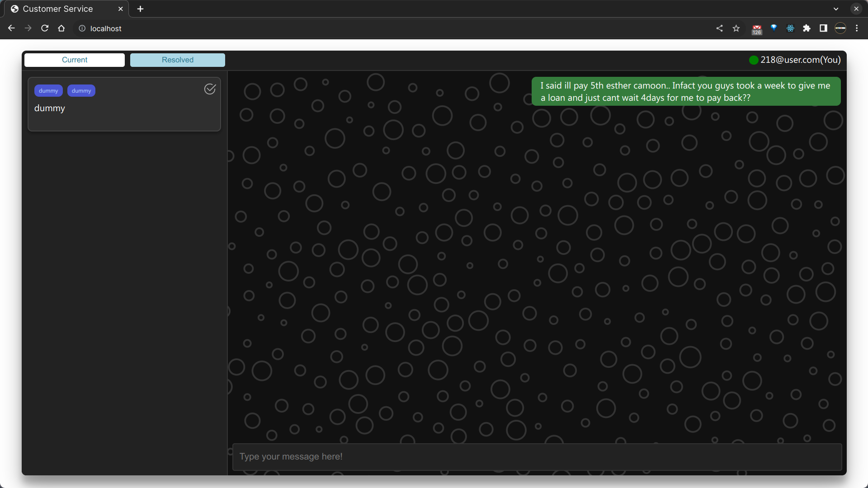Screen dimensions: 868x488
Task: Bookmark this page with the star
Action: tap(736, 28)
